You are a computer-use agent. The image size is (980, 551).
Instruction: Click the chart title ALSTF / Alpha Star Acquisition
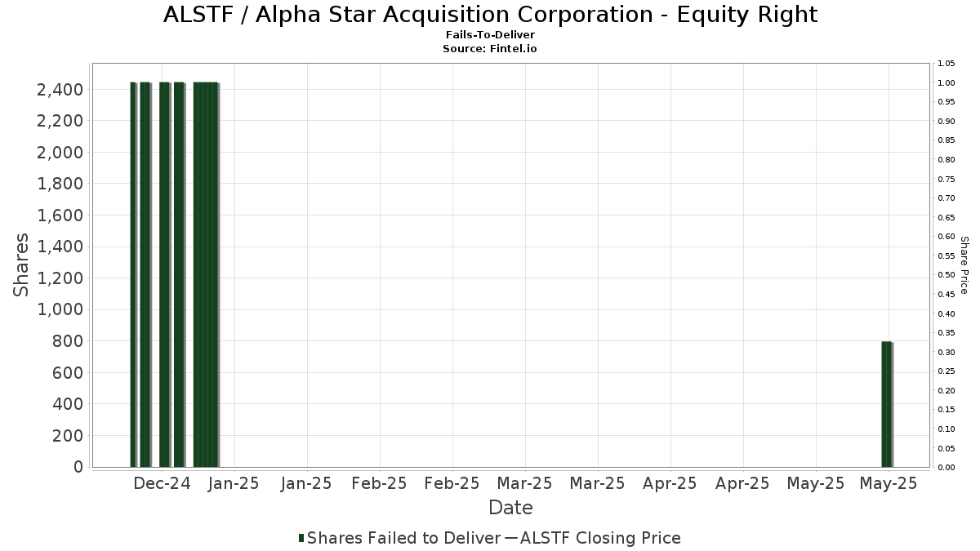click(490, 15)
